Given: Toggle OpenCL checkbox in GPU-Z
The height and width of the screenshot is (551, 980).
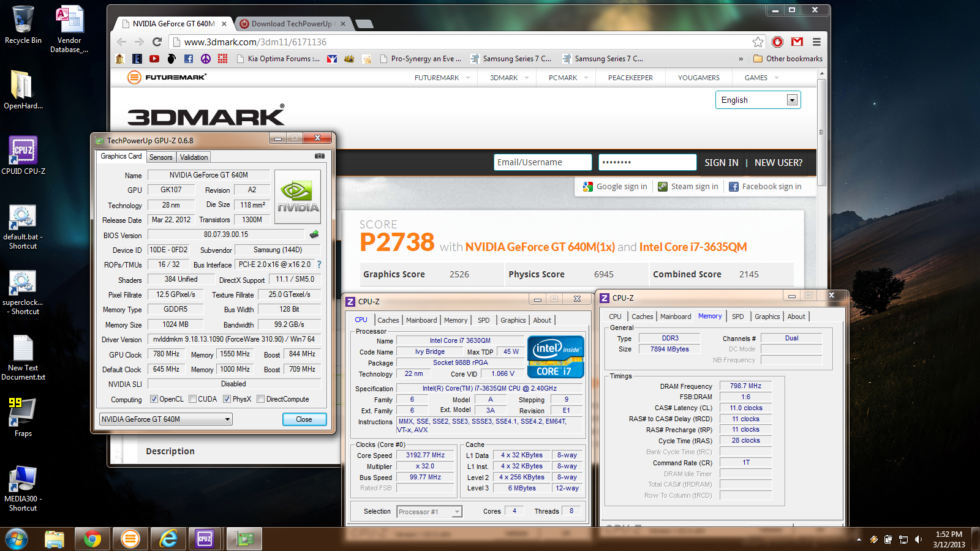Looking at the screenshot, I should (154, 399).
